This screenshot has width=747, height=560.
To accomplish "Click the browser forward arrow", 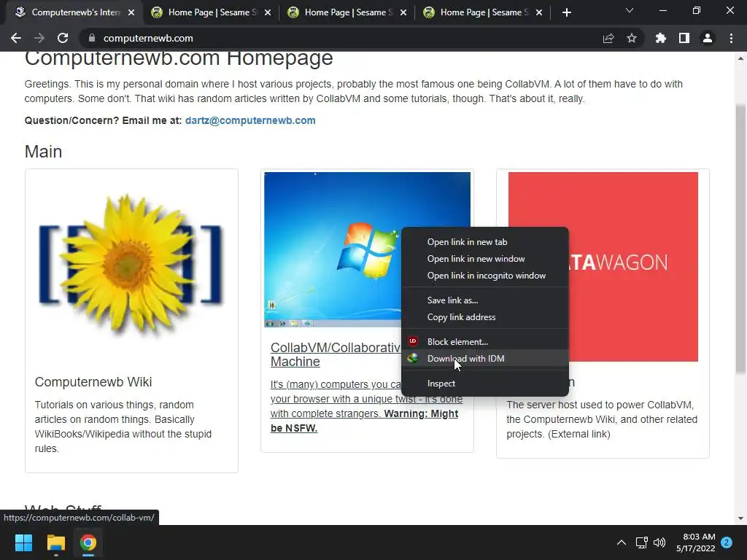I will 39,38.
